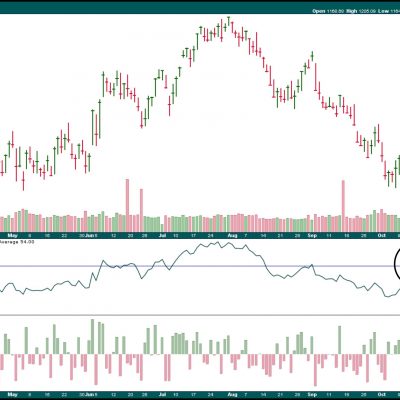Click the Low price label in header
The width and height of the screenshot is (400, 400).
[x=383, y=11]
